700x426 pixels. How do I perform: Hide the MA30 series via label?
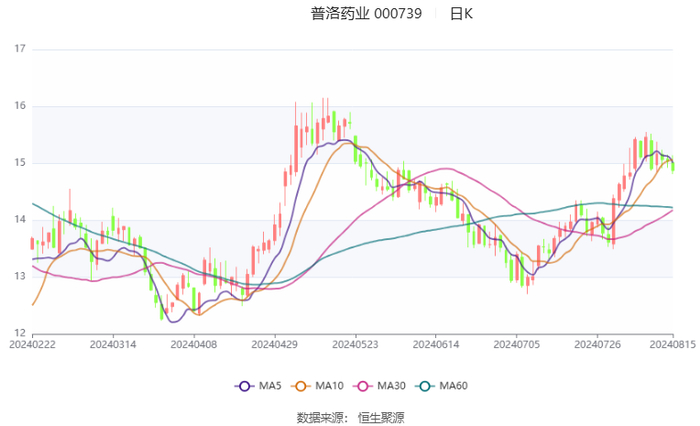coord(392,386)
